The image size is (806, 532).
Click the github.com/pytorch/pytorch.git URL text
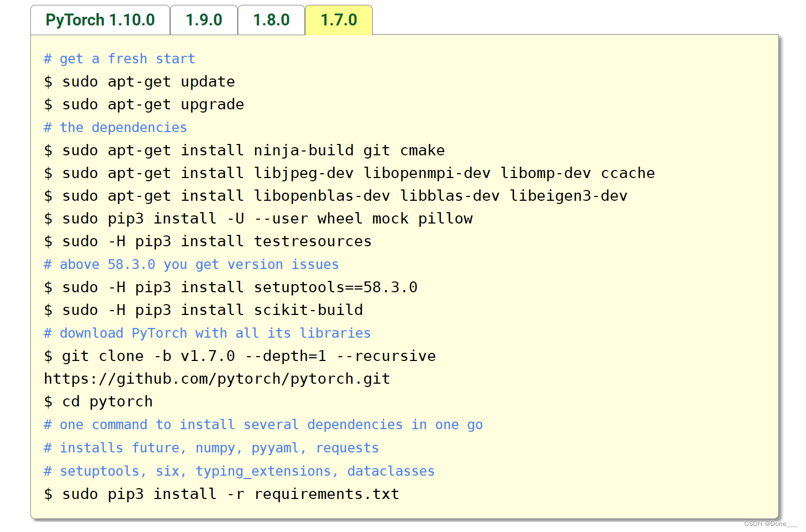217,379
